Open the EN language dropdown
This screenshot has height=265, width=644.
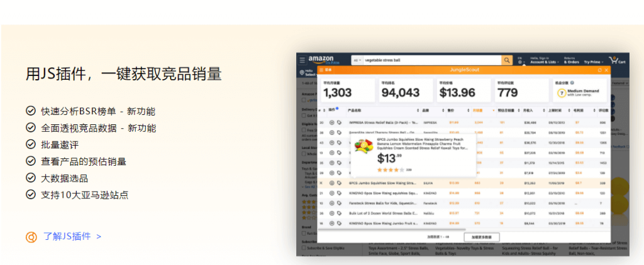click(521, 60)
